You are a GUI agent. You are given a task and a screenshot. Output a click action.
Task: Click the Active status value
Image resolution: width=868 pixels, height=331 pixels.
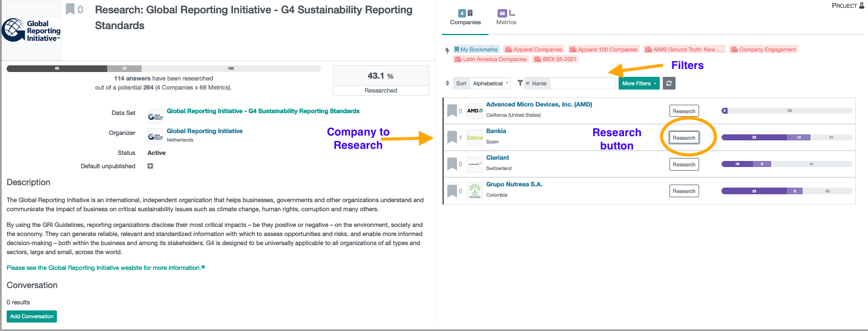click(156, 153)
